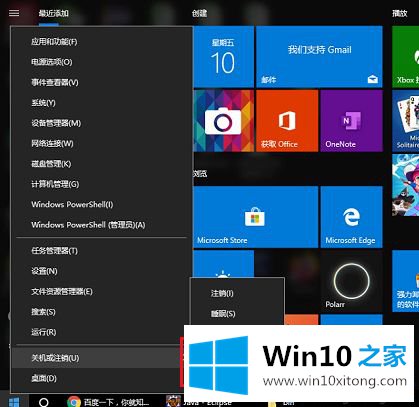
Task: Open the 获取 Office tile
Action: 287,121
